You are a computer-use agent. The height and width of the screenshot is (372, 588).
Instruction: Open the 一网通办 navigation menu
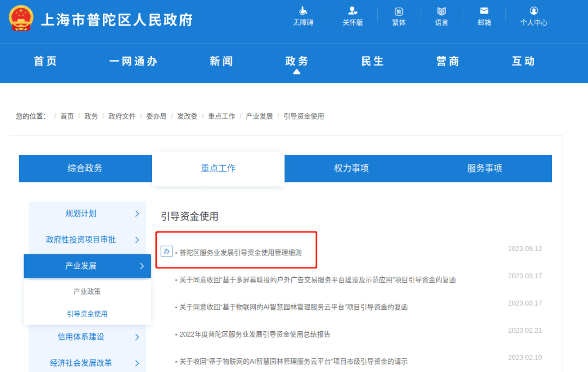[x=133, y=62]
